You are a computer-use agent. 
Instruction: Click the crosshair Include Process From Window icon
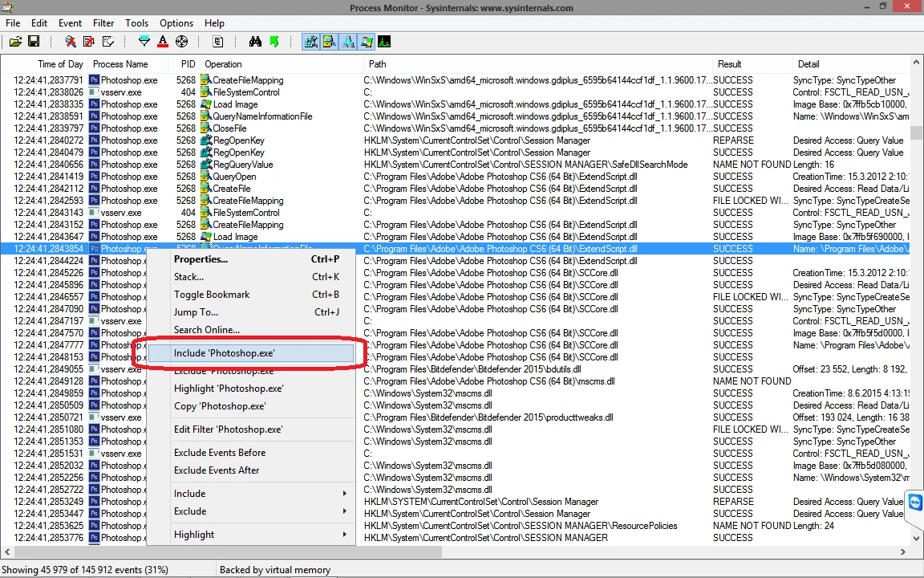(x=181, y=41)
